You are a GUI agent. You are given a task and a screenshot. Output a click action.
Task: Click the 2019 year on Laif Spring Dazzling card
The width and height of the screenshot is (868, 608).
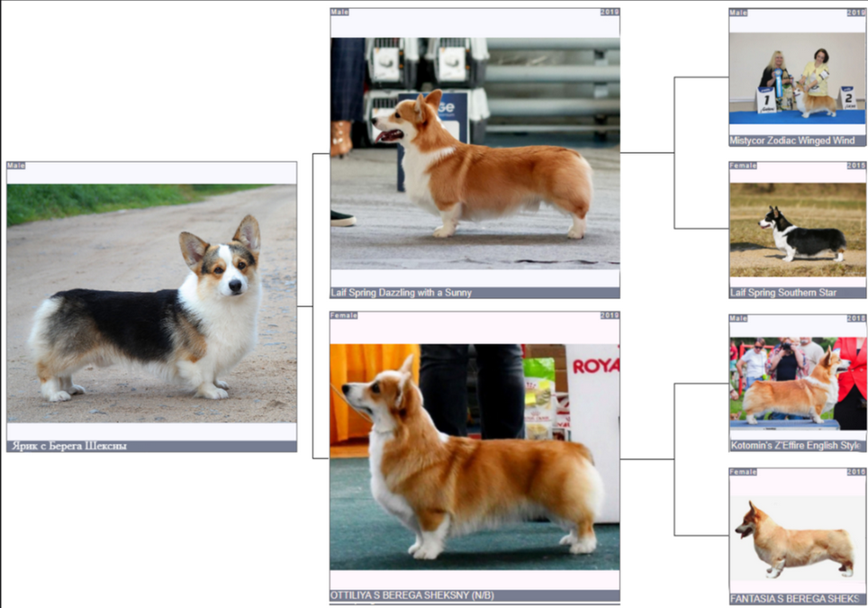coord(610,13)
